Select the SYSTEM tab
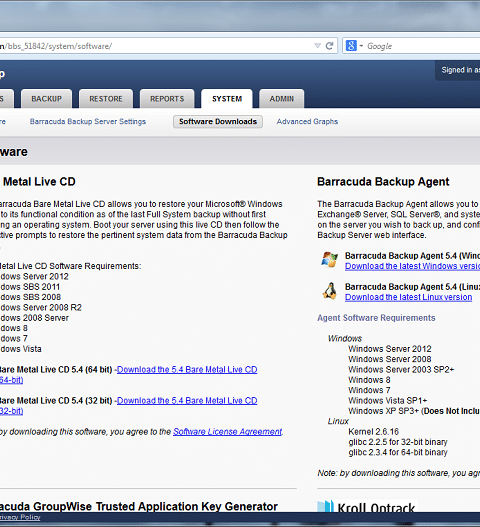 point(227,99)
